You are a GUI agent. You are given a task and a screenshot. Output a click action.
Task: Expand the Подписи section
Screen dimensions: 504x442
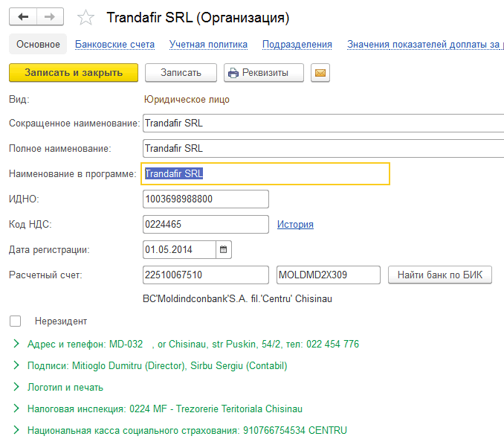[x=16, y=365]
